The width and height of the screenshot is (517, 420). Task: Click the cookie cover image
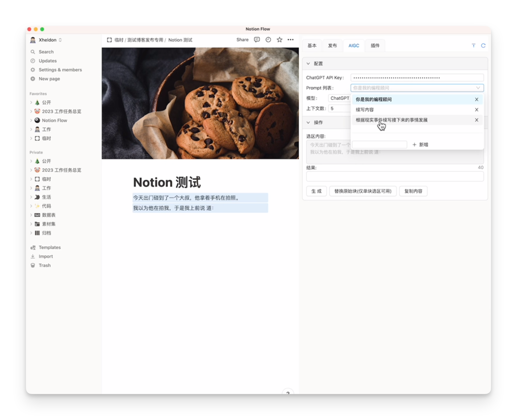pyautogui.click(x=200, y=103)
